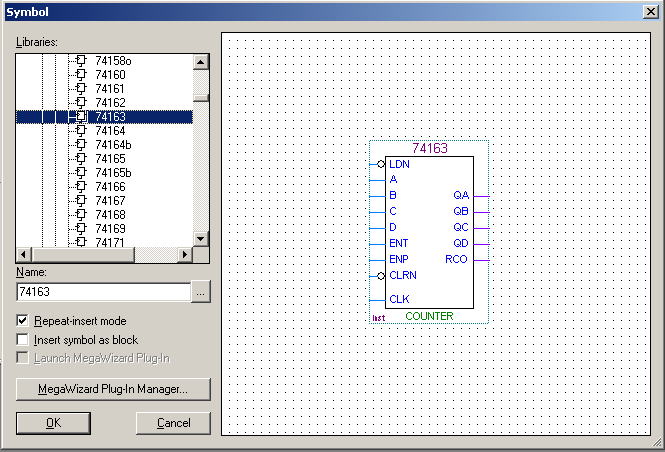Click the symbol icon beside 74160
The width and height of the screenshot is (665, 452).
click(x=81, y=75)
